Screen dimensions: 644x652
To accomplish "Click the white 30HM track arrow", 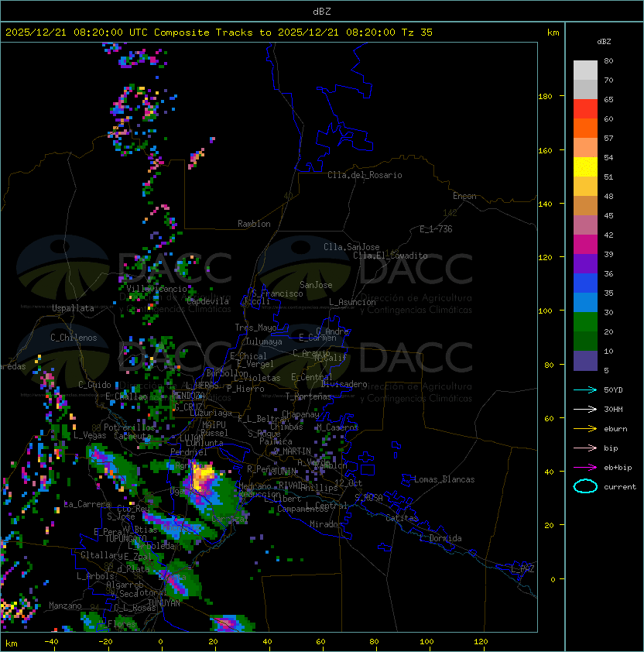I will (x=585, y=409).
